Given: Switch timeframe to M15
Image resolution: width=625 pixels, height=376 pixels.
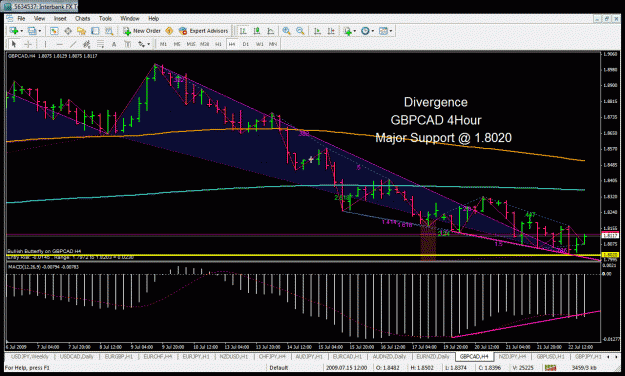Looking at the screenshot, I should 191,44.
